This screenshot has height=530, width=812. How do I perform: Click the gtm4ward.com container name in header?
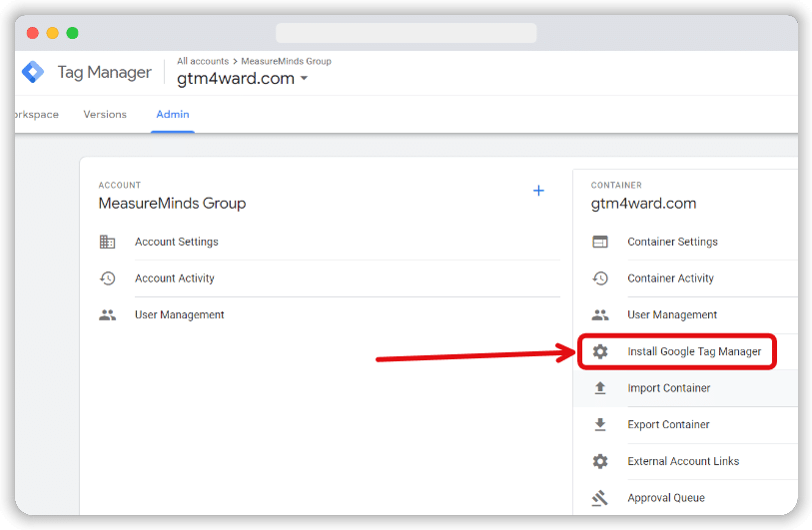tap(236, 78)
